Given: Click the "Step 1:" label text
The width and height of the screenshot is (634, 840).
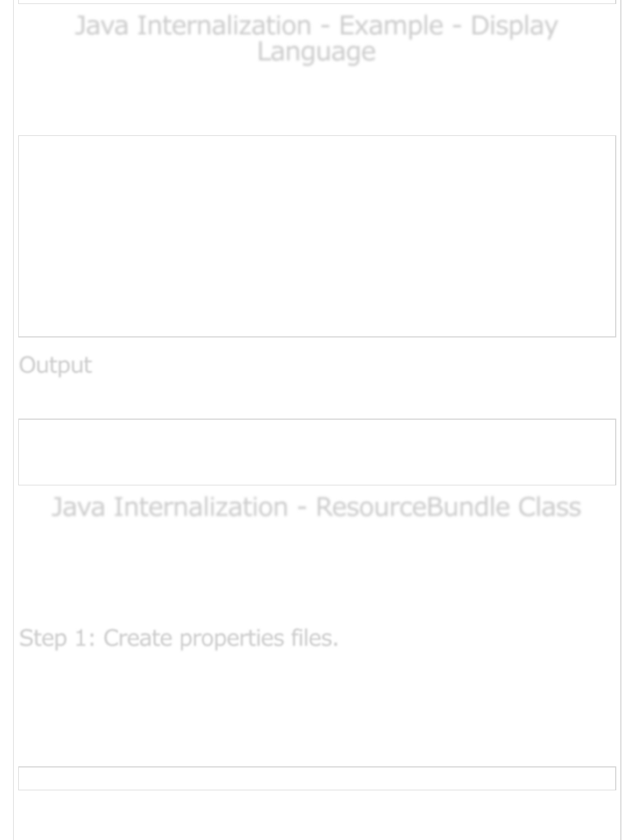Looking at the screenshot, I should coord(57,638).
